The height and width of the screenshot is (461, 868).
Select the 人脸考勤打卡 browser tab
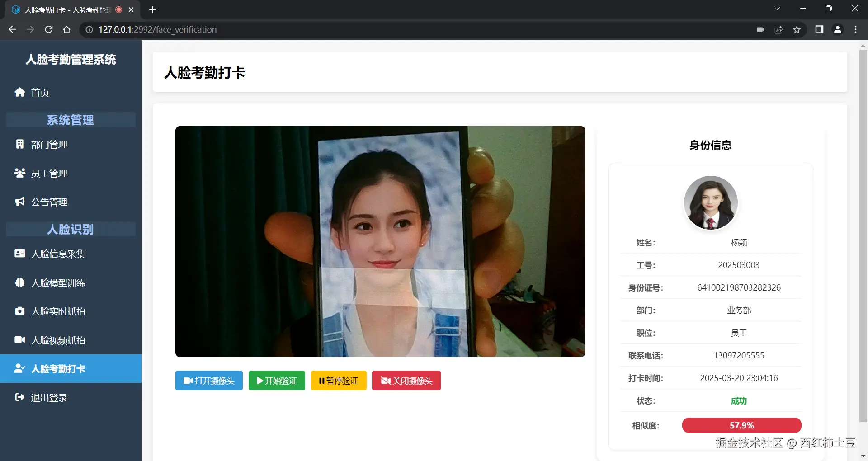pos(63,9)
